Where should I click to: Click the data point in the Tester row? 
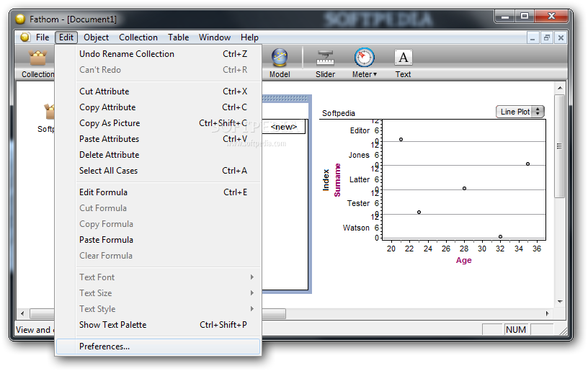coord(419,212)
